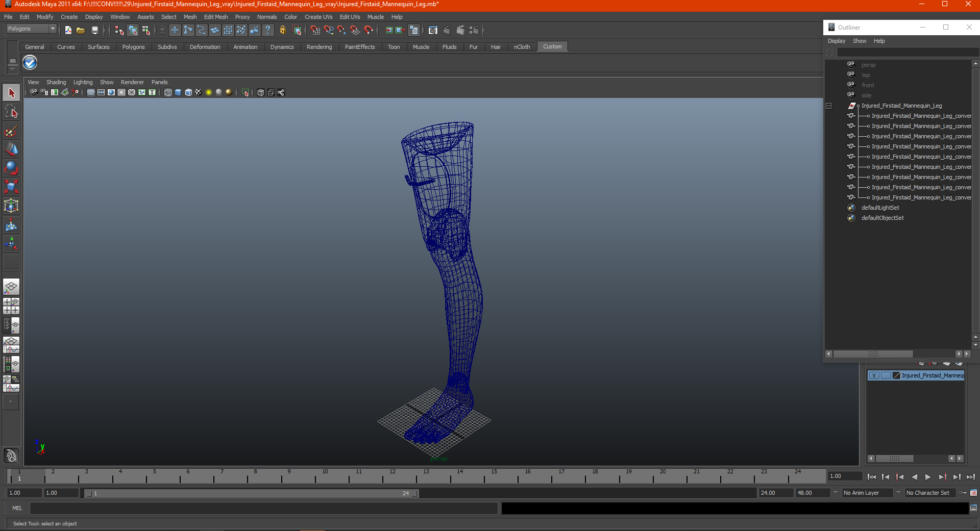Screen dimensions: 980x531
Task: Switch to single perspective view layout
Action: pyautogui.click(x=11, y=287)
